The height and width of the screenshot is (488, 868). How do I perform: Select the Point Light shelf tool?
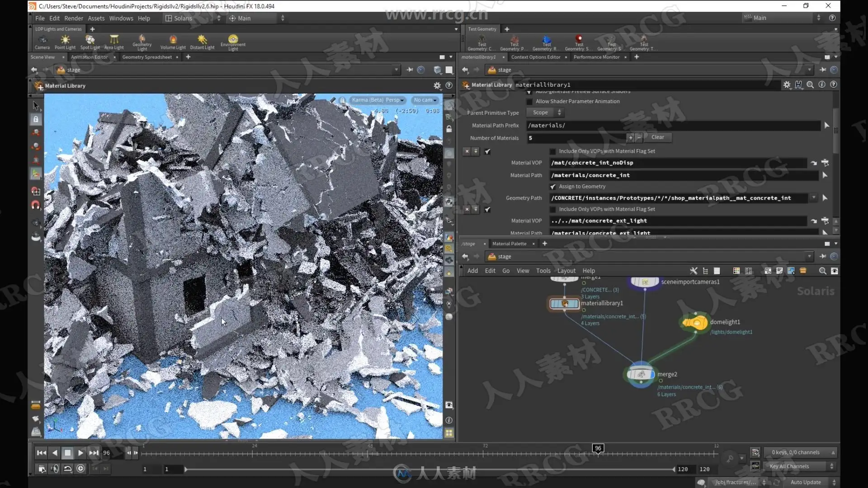[65, 42]
